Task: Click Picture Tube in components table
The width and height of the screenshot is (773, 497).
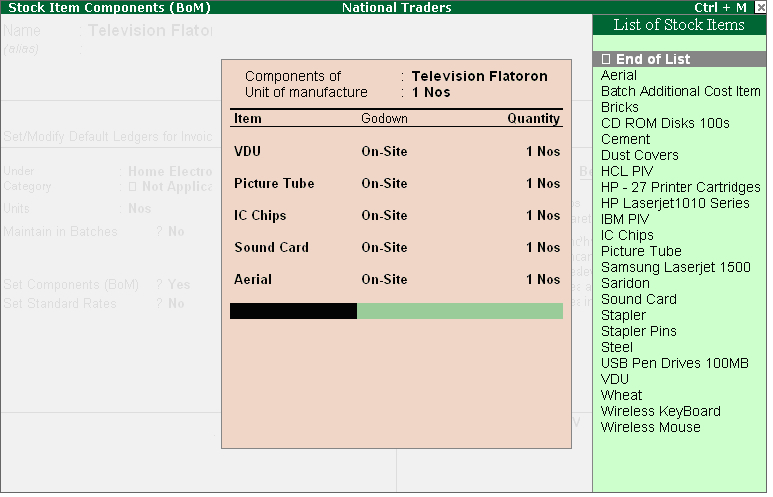Action: click(x=274, y=183)
